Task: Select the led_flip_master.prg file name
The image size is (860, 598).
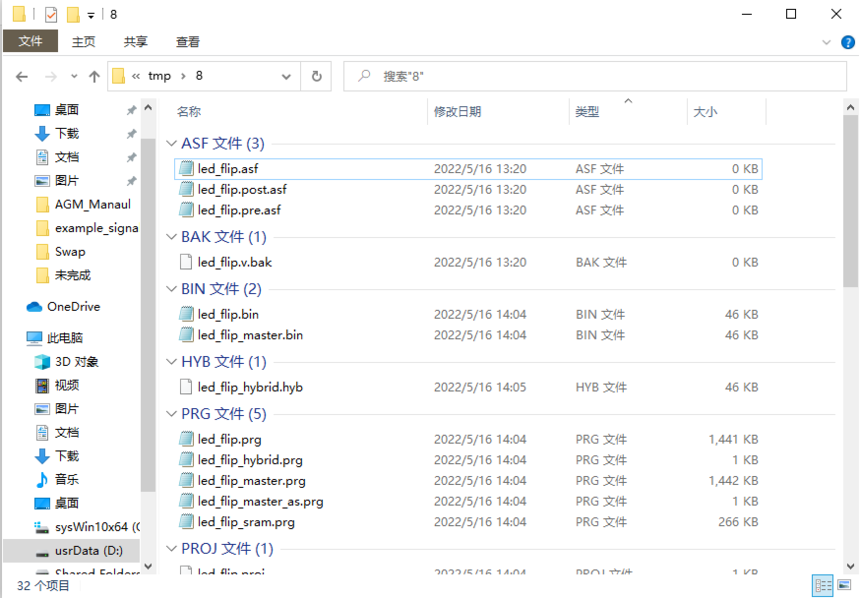Action: [x=252, y=481]
